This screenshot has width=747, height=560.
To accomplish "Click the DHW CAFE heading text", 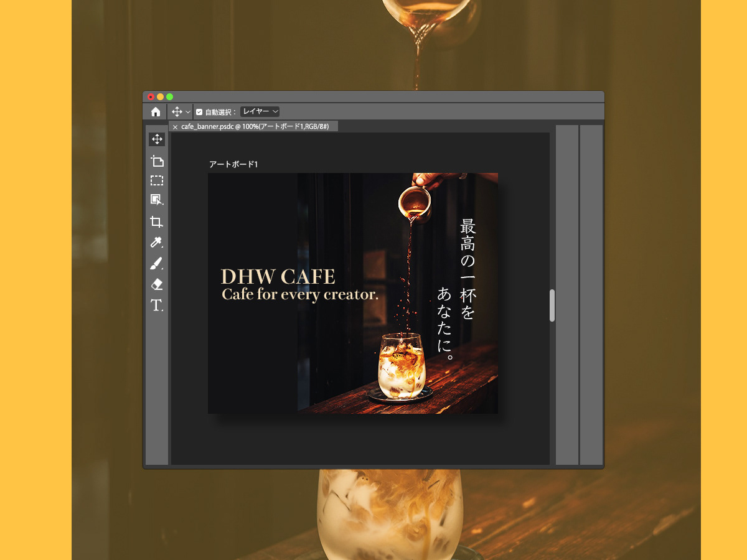I will coord(278,276).
